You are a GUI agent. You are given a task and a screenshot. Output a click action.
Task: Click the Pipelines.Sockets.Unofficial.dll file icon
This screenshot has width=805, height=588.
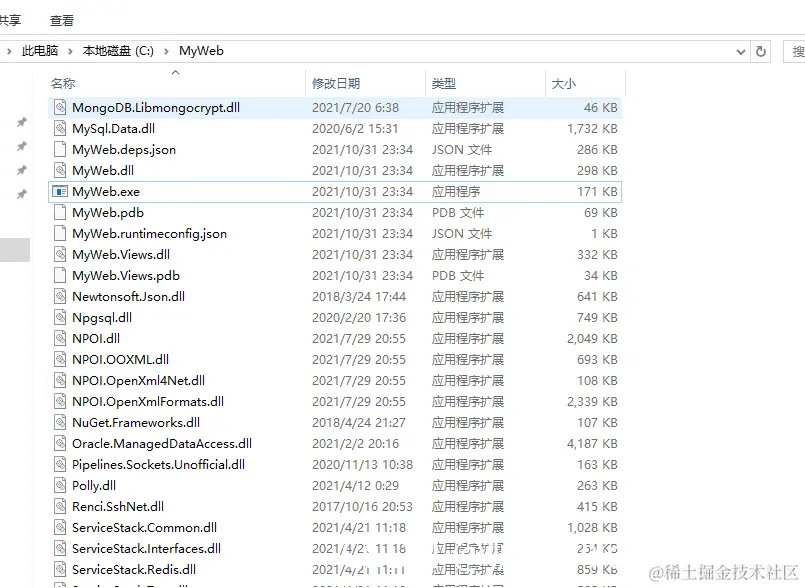click(x=60, y=465)
